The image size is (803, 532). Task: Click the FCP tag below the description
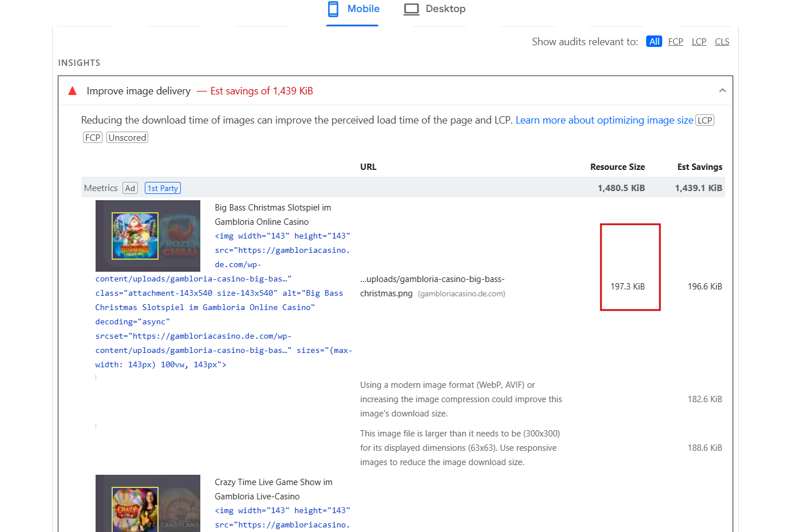tap(93, 137)
